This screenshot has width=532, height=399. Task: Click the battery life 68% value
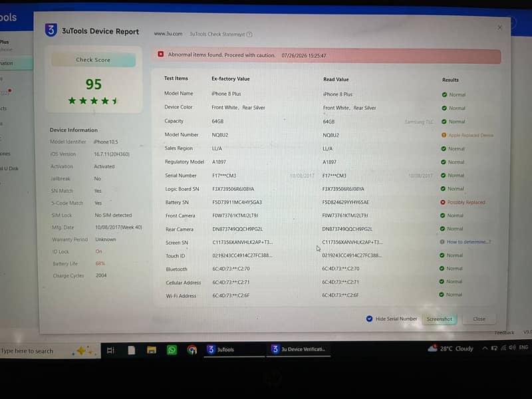[x=100, y=263]
